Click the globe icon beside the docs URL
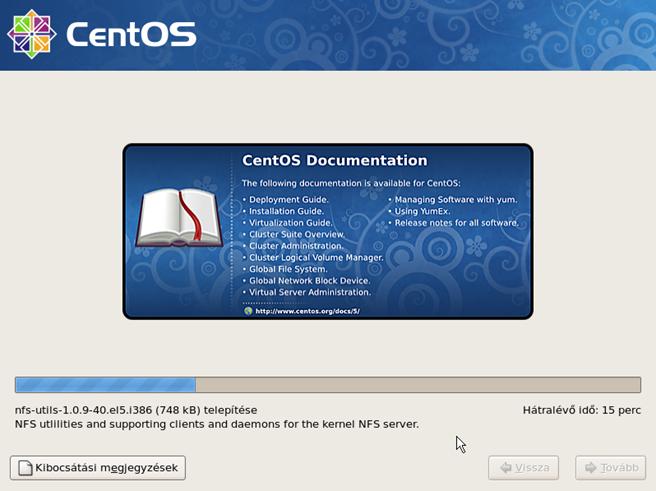The image size is (656, 491). [x=248, y=311]
